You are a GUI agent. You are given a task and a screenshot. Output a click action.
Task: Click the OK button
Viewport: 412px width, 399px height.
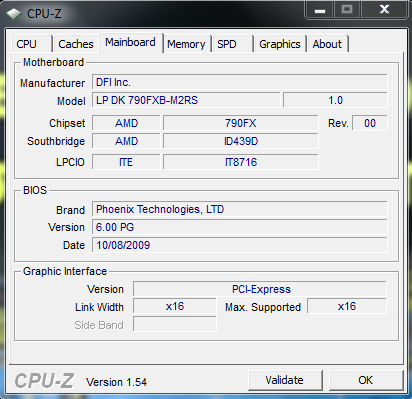tap(366, 380)
